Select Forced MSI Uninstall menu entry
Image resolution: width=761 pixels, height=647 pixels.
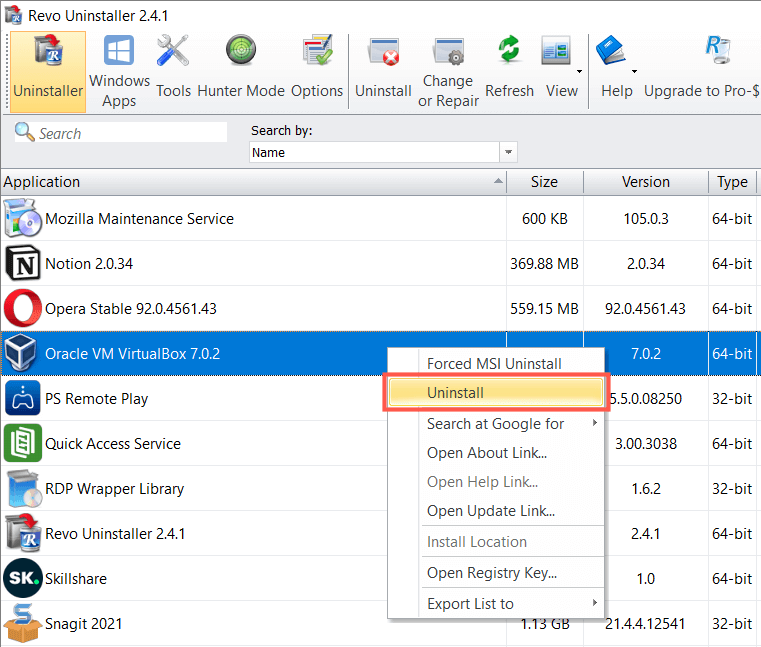pyautogui.click(x=494, y=363)
